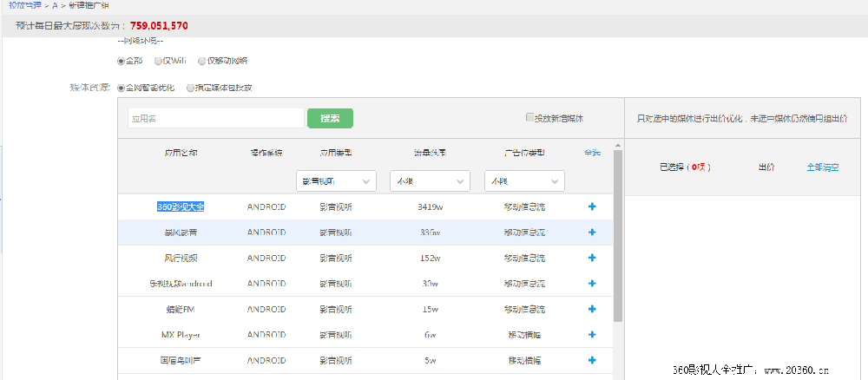Click the 全选 select-all link

pyautogui.click(x=592, y=153)
